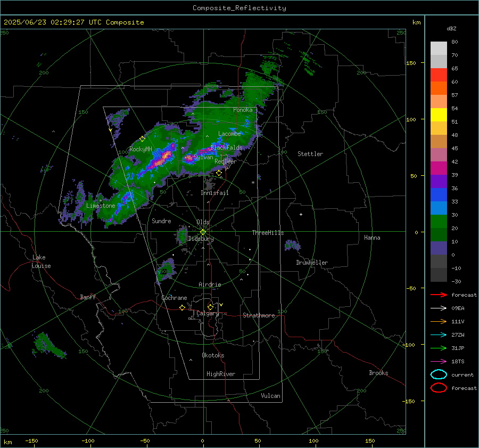Select the yellow 51-54 dBZ color swatch

439,115
